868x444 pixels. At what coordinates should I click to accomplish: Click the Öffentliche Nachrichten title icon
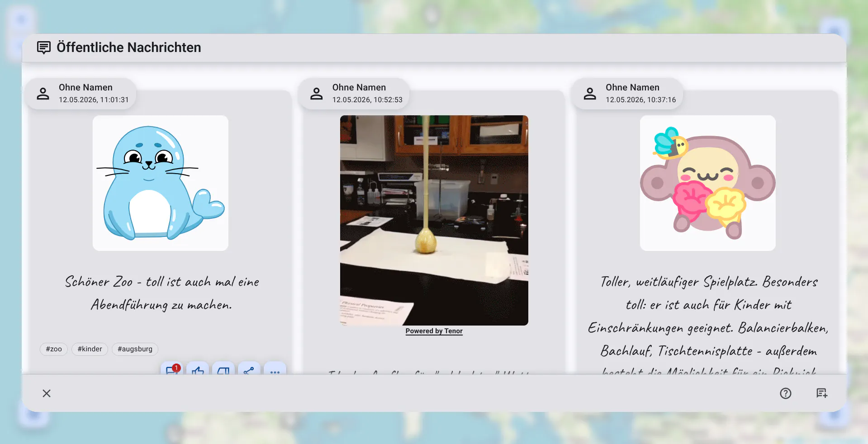point(44,47)
